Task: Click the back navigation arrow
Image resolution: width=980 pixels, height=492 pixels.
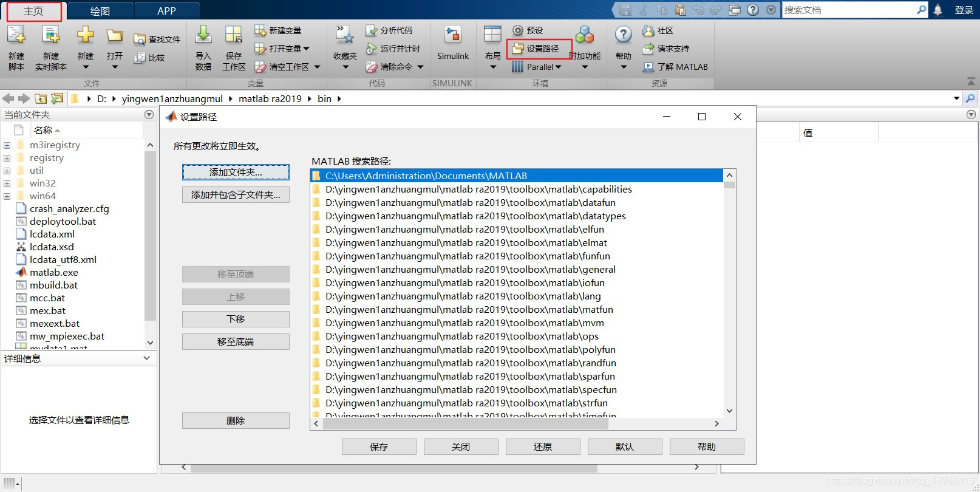Action: pos(9,98)
